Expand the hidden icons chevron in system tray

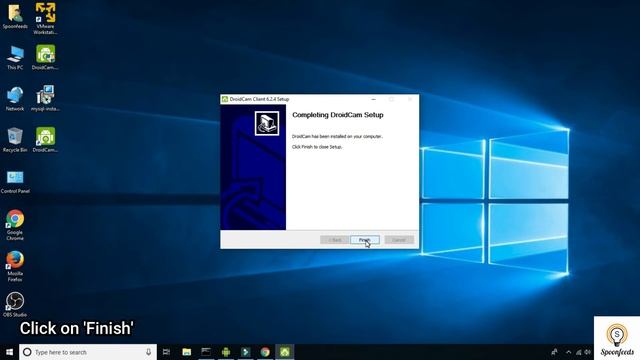point(569,352)
